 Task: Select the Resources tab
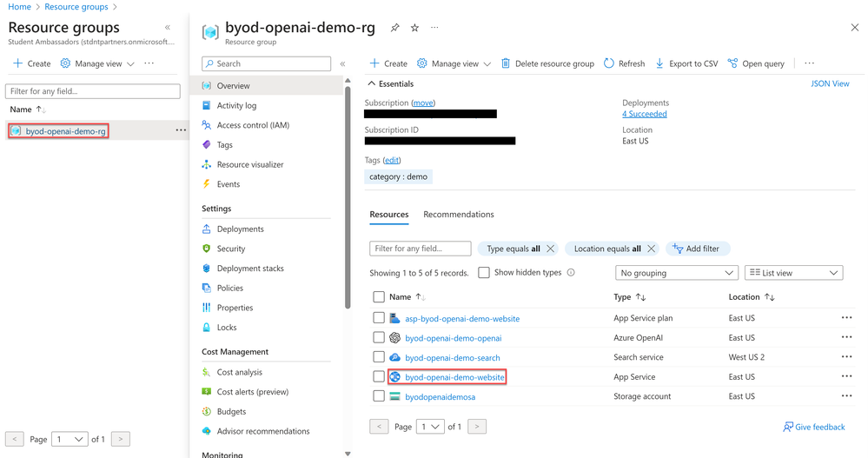click(389, 215)
